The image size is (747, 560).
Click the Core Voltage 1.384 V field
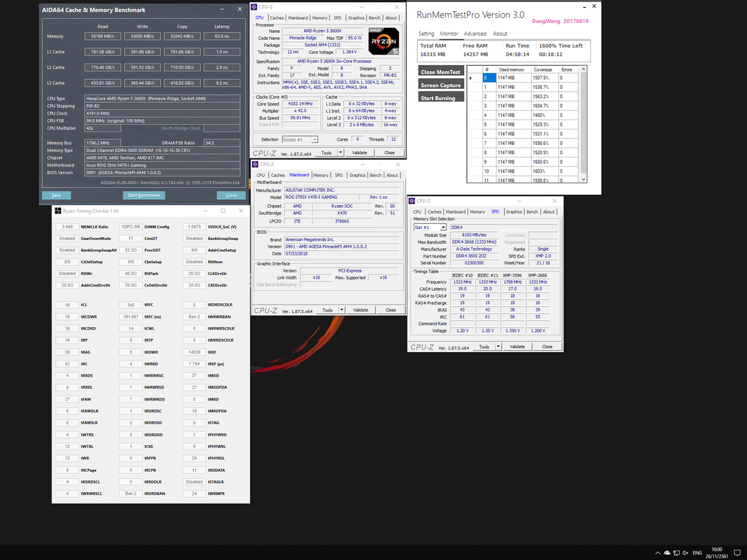tap(349, 52)
